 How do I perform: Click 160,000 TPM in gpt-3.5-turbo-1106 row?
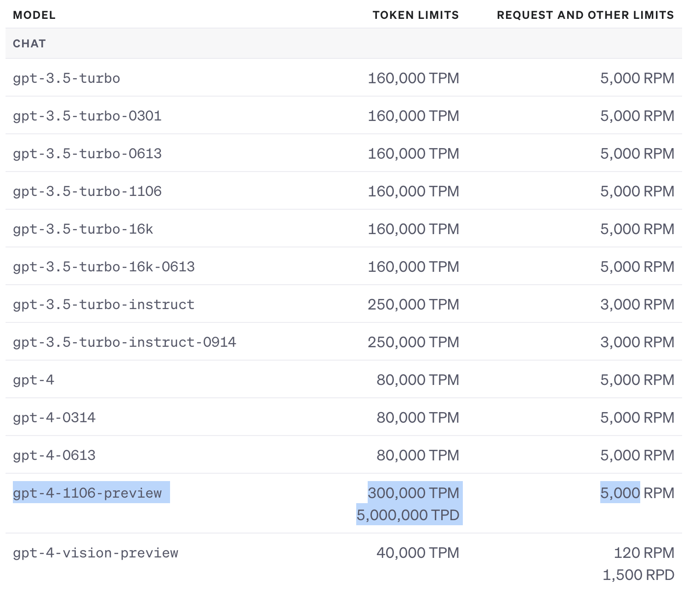(414, 191)
